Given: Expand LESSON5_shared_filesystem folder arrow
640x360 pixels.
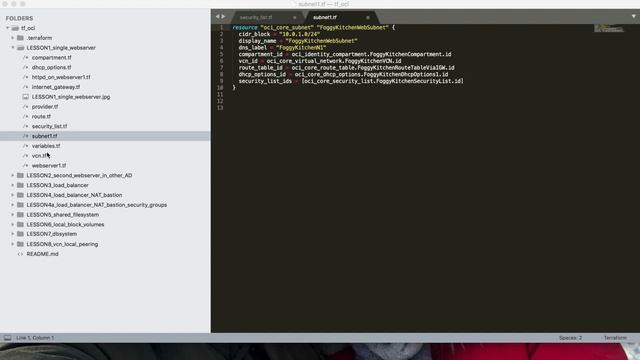Looking at the screenshot, I should click(x=13, y=215).
